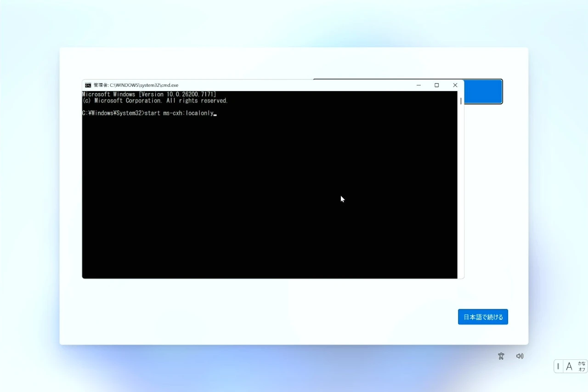The height and width of the screenshot is (392, 588).
Task: Toggle the かな オフ kana input switch
Action: click(582, 366)
